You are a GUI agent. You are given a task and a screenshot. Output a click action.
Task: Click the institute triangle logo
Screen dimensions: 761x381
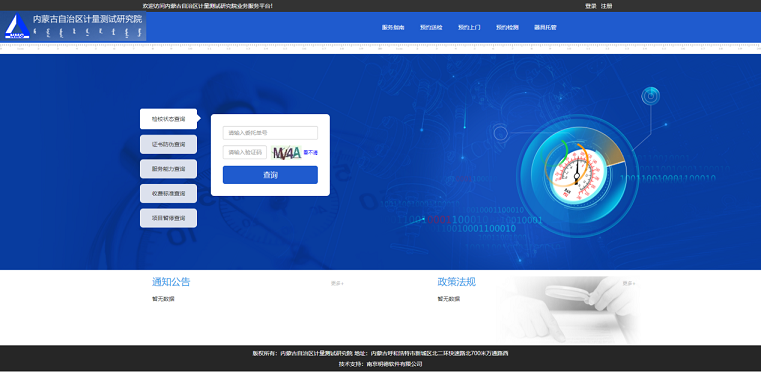[17, 26]
